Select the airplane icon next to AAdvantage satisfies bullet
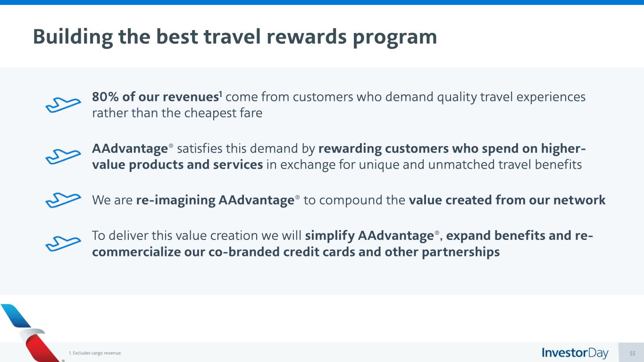644x362 pixels. (63, 156)
